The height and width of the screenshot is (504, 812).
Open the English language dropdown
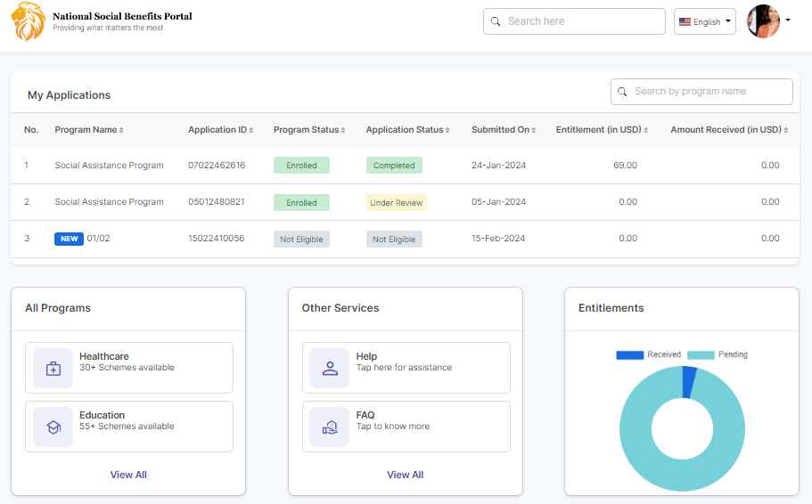704,21
